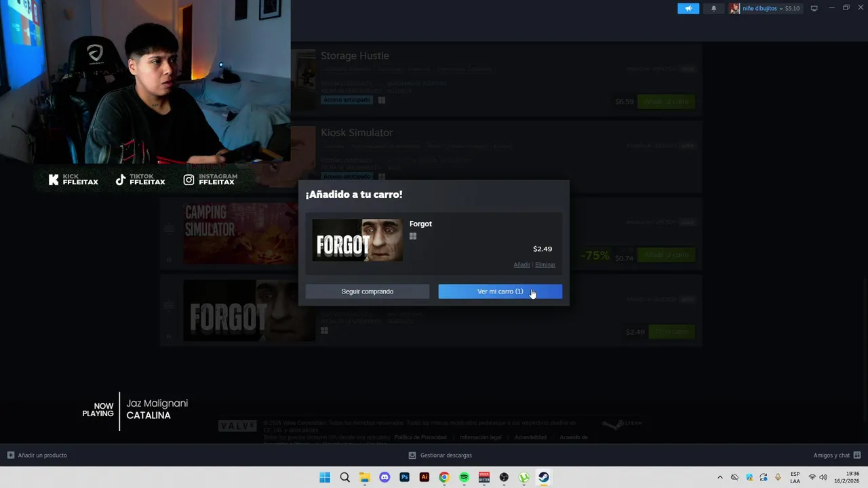Viewport: 868px width, 488px height.
Task: Open Google Chrome from taskbar
Action: (444, 477)
